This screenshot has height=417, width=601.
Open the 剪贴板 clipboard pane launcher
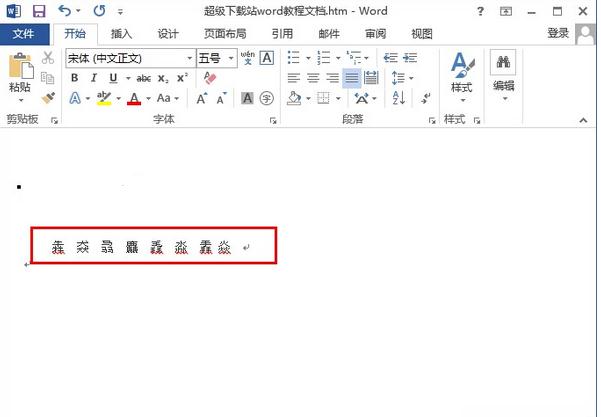click(x=54, y=120)
